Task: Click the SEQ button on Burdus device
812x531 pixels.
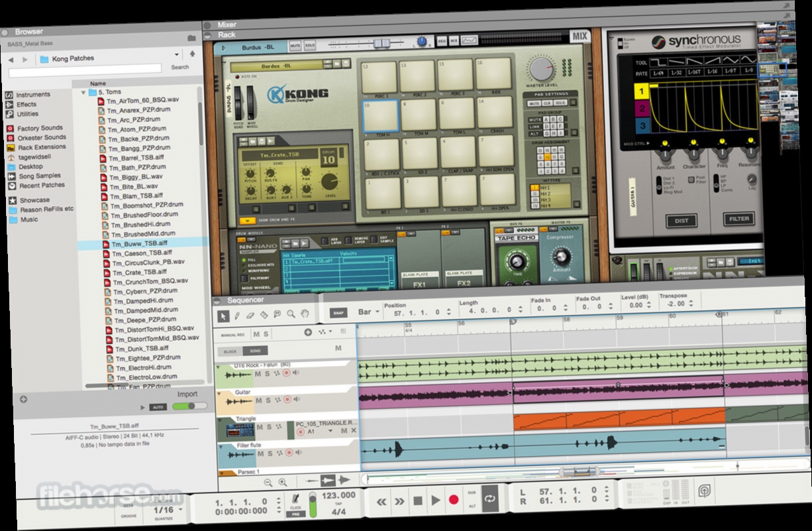Action: tap(441, 41)
